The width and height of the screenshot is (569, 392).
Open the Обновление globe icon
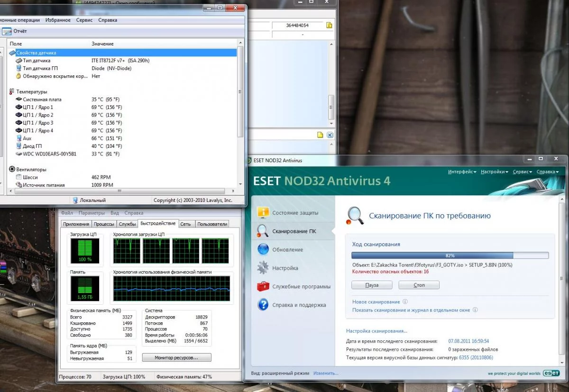click(x=263, y=249)
